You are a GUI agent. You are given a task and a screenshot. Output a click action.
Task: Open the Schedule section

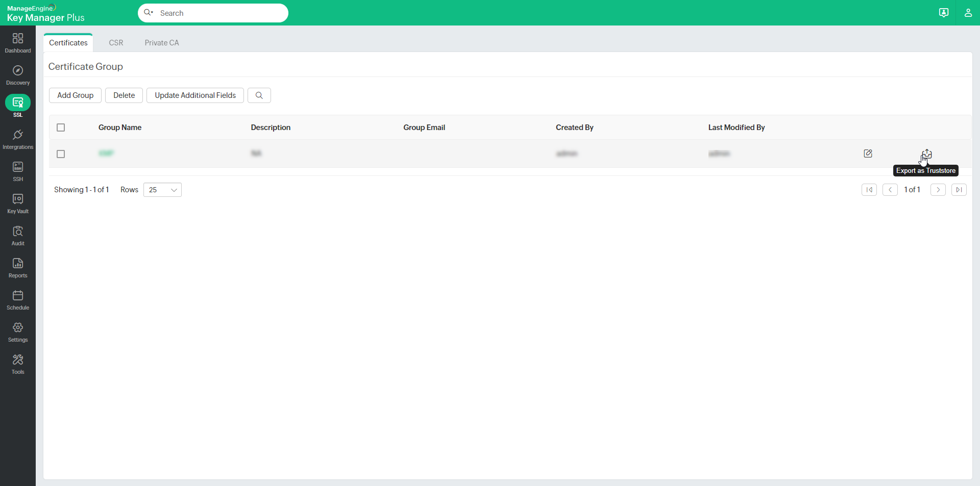17,299
